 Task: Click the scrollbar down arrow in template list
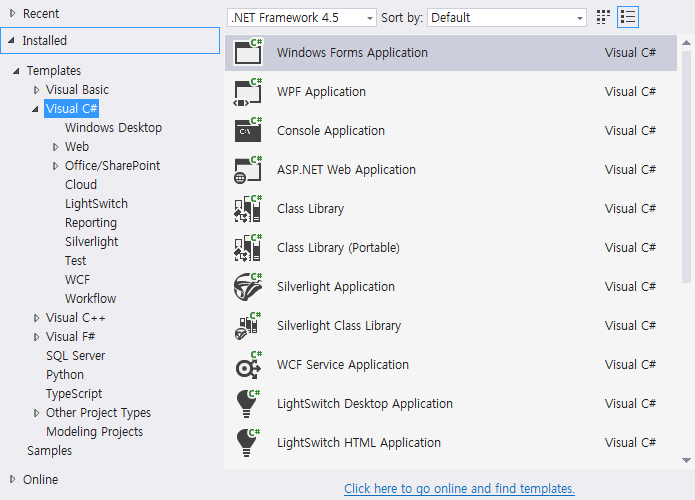click(x=686, y=459)
